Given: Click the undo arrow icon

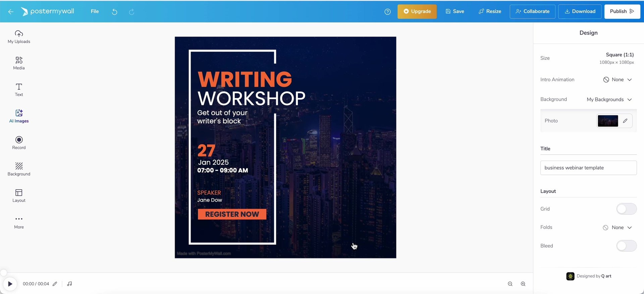Looking at the screenshot, I should pos(114,12).
